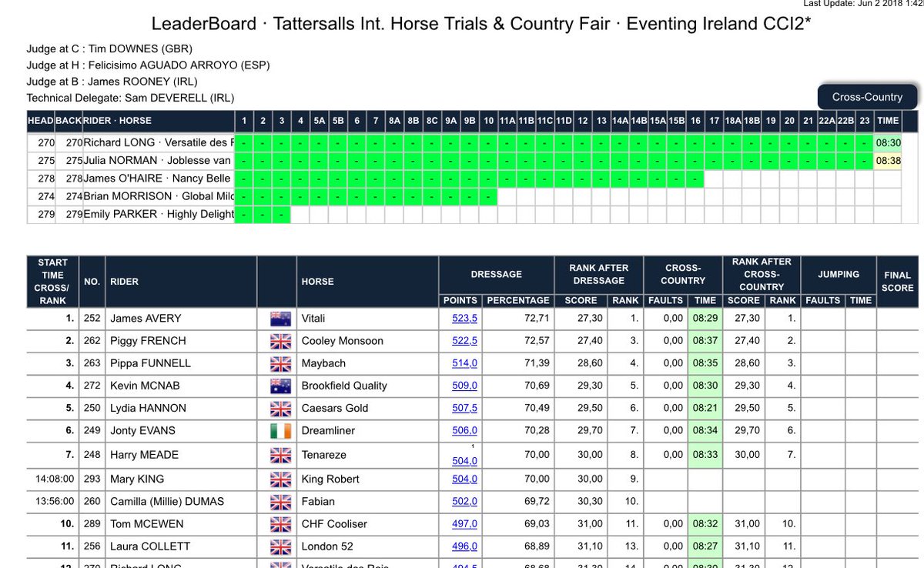Click the Cross-Country button
The width and height of the screenshot is (924, 568).
coord(867,97)
